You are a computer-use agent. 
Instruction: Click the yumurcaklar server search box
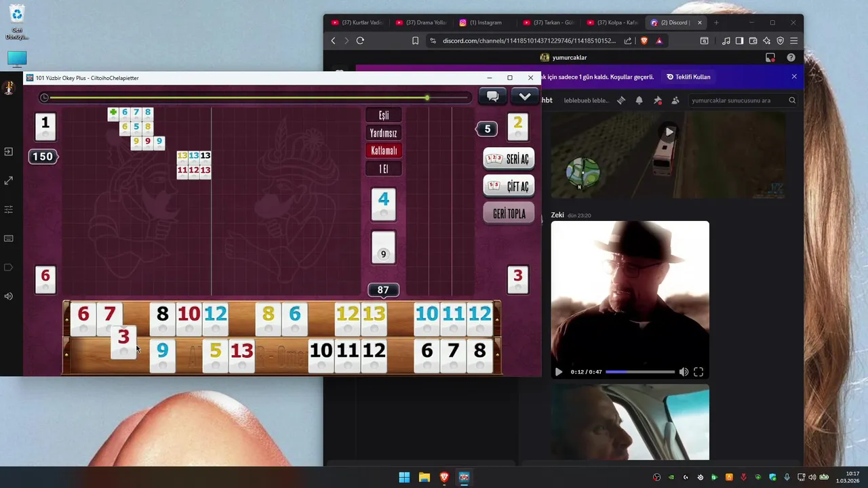coord(743,100)
